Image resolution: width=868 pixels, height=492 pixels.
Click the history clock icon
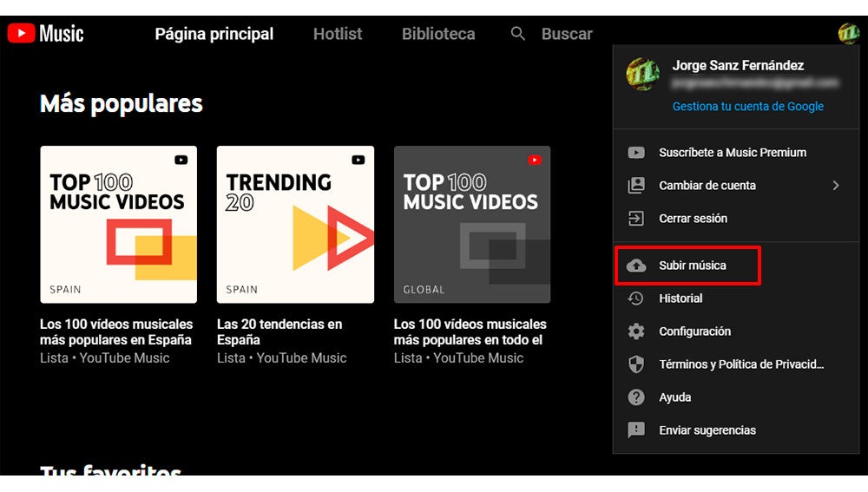click(636, 298)
